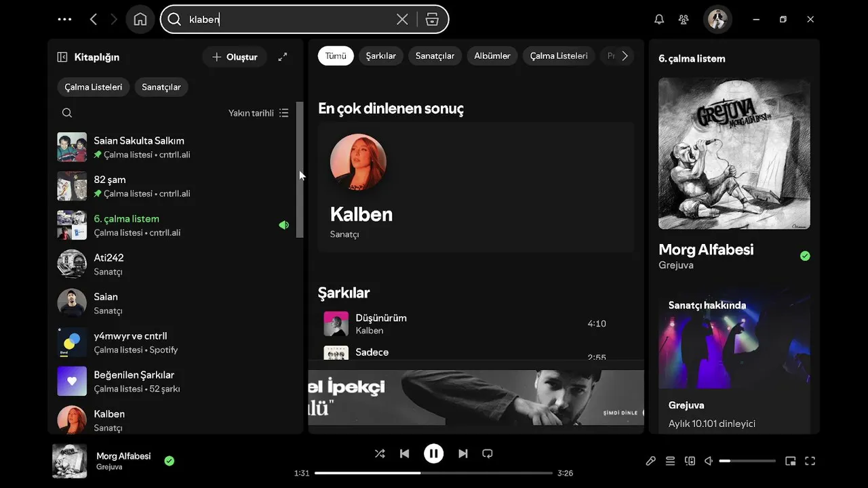Click the Oluştur create button
Image resolution: width=868 pixels, height=488 pixels.
[235, 57]
